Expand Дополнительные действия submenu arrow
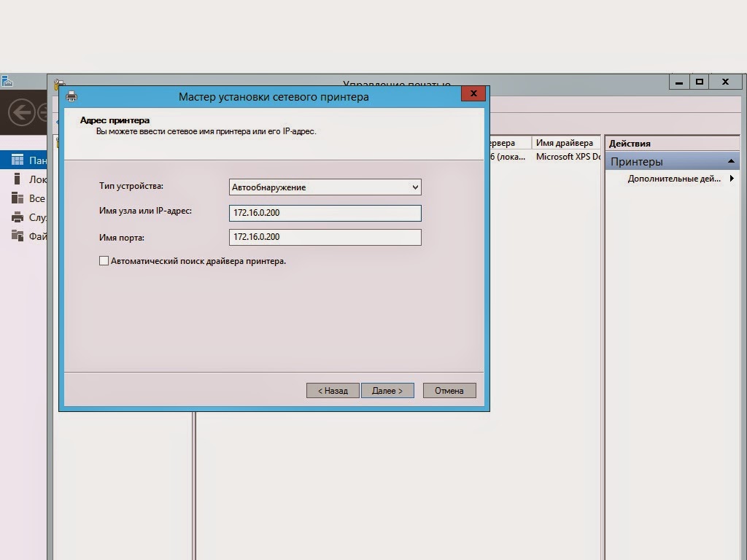Image resolution: width=747 pixels, height=560 pixels. [732, 179]
